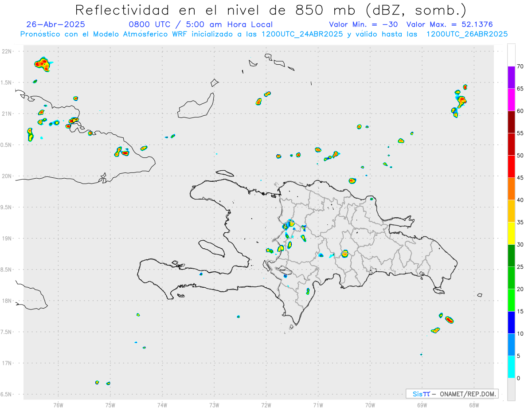Screen dimensions: 532x411
Task: Click the cyan 0–5 dBZ colorbar segment
Action: 511,367
